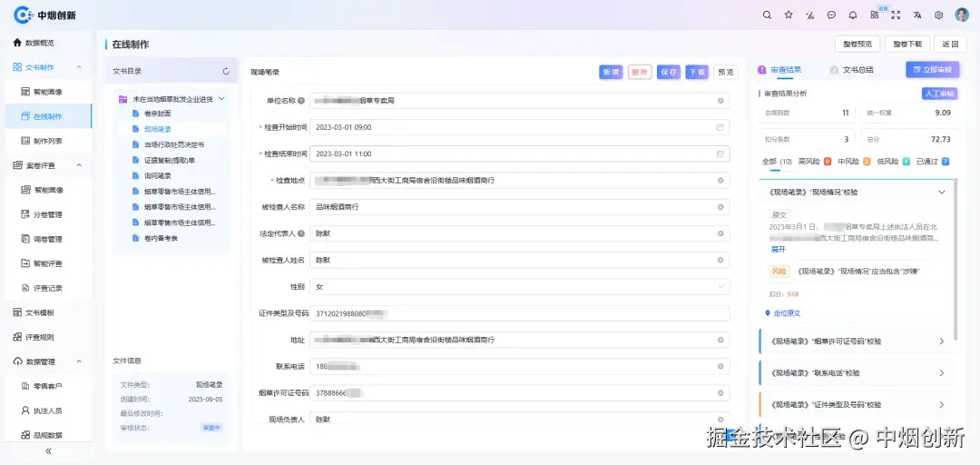
Task: Click the 返回 button
Action: (x=950, y=44)
